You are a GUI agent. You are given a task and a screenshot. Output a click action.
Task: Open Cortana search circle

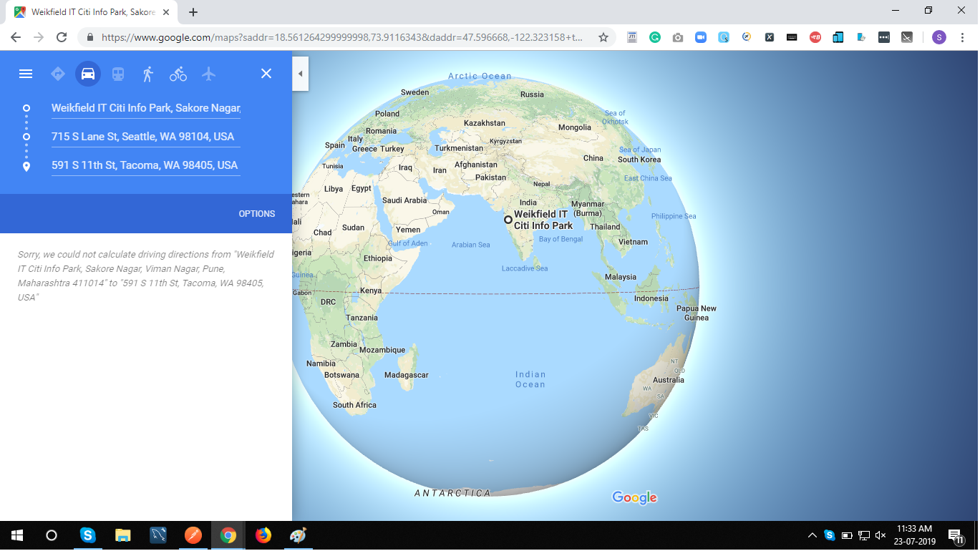[52, 535]
